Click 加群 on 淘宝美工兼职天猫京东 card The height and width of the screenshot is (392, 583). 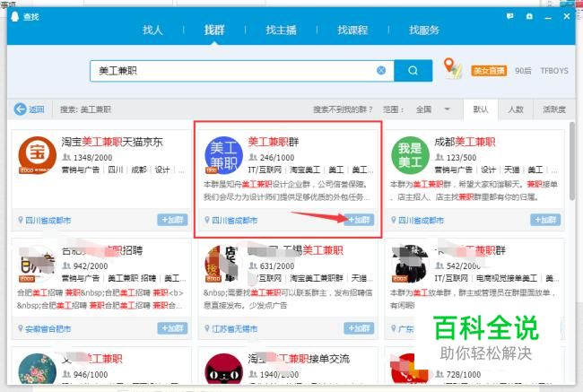point(172,220)
